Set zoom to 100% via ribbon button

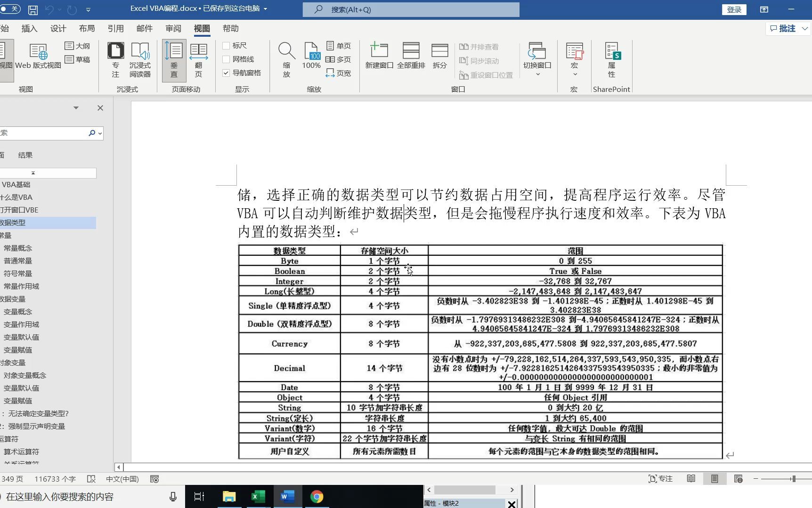(x=311, y=57)
